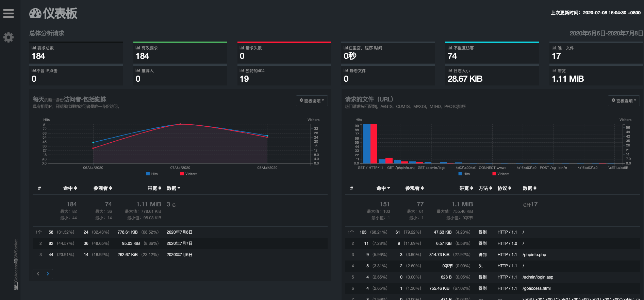This screenshot has width=644, height=300.
Task: Click the dashboard gauge icon
Action: 35,13
